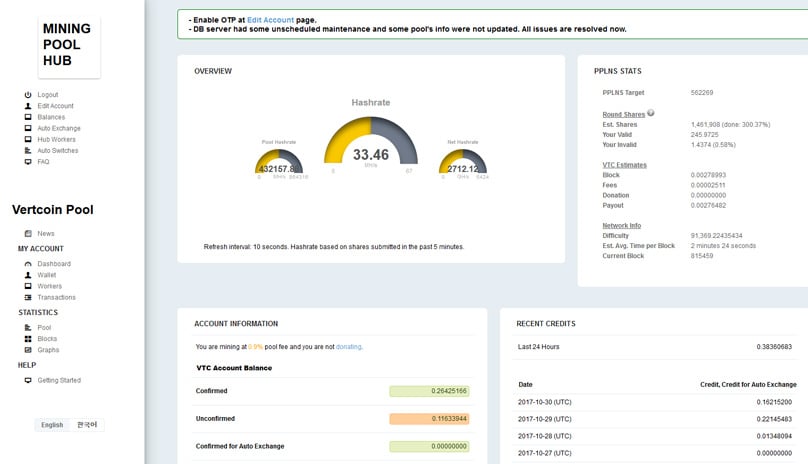This screenshot has width=808, height=464.
Task: Click the Logout power icon
Action: pos(28,95)
